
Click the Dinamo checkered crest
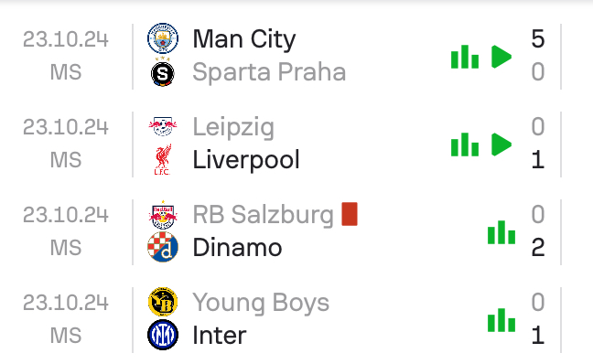click(163, 247)
